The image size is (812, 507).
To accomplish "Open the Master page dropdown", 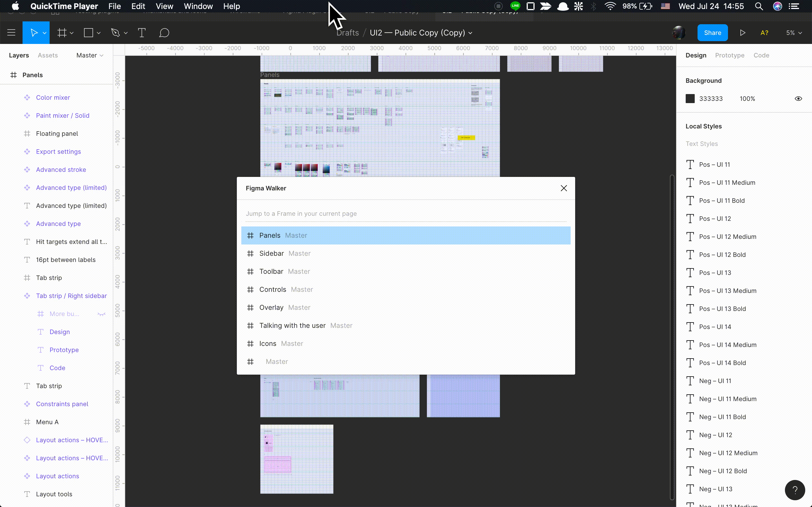I will (90, 55).
